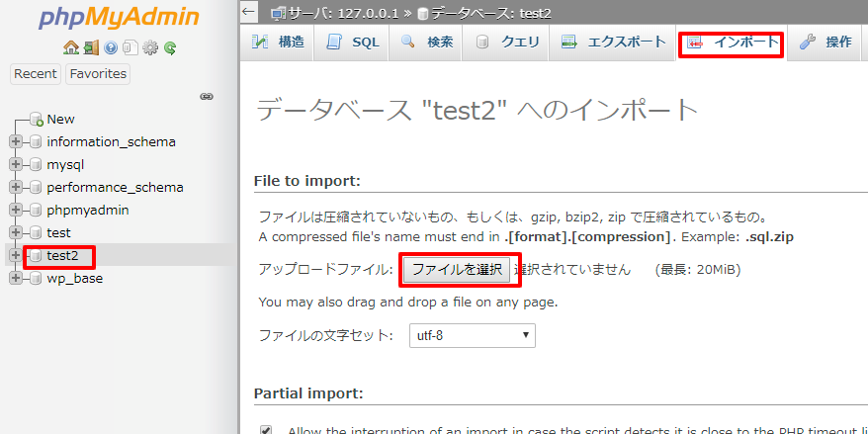Expand the mysql database tree node
Screen dimensions: 868x434
point(16,164)
